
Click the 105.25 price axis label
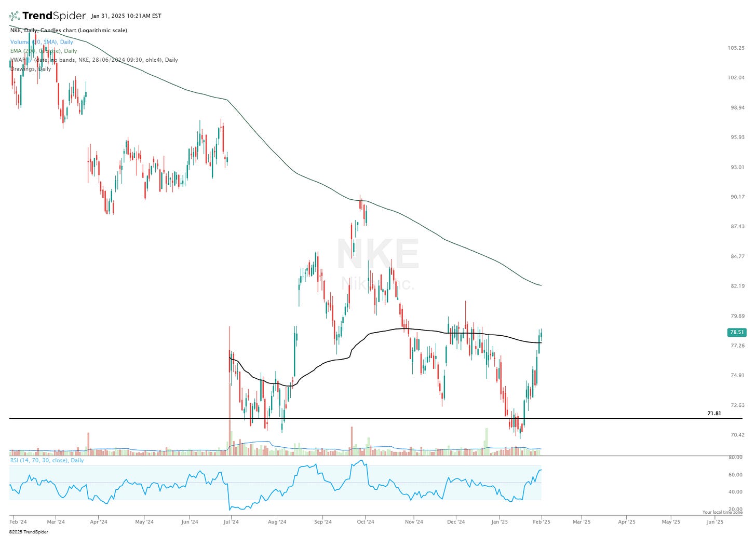point(736,48)
